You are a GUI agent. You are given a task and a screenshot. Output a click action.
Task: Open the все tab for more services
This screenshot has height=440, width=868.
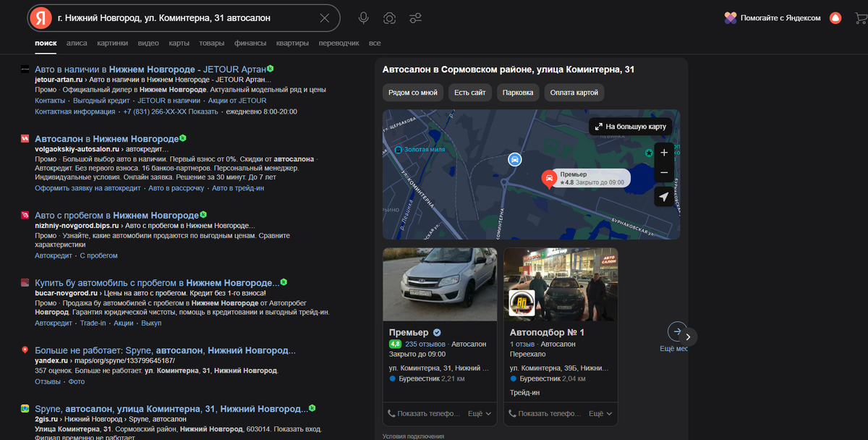[x=375, y=43]
